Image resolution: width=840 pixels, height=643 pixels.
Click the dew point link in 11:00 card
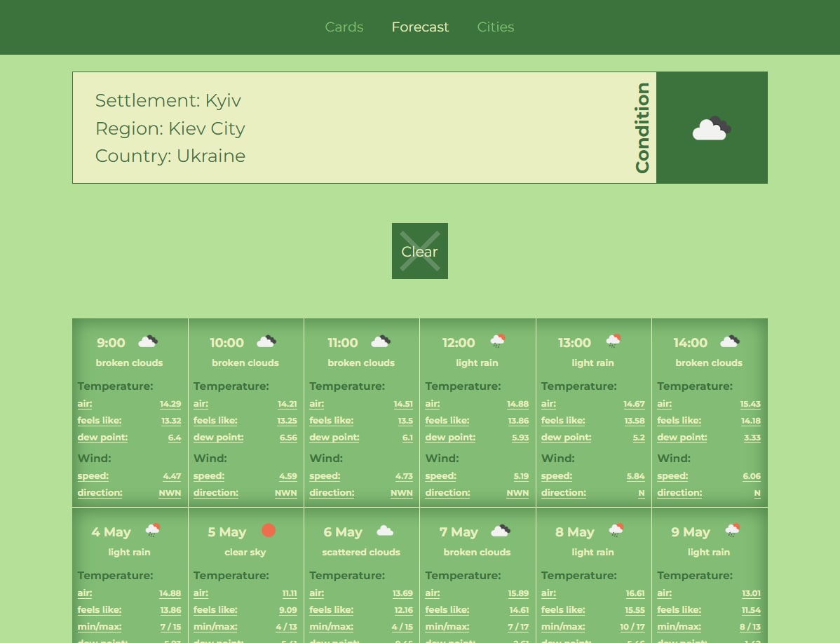[334, 438]
